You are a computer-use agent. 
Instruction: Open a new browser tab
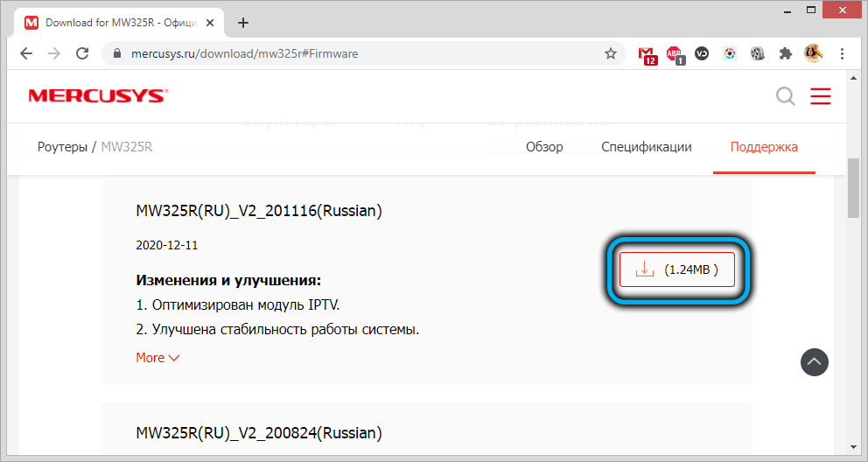243,23
